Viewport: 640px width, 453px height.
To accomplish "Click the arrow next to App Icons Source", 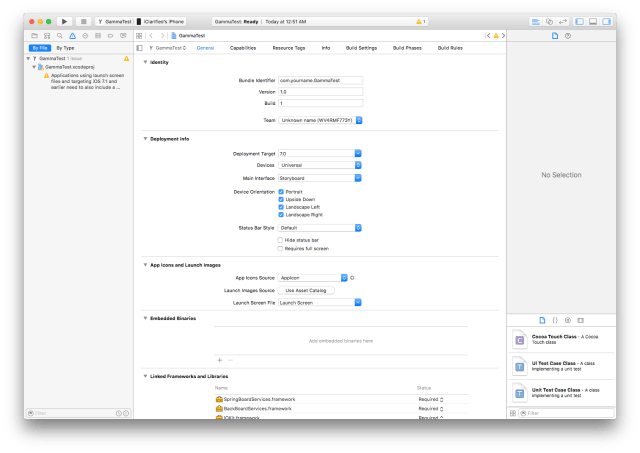I will pos(353,277).
